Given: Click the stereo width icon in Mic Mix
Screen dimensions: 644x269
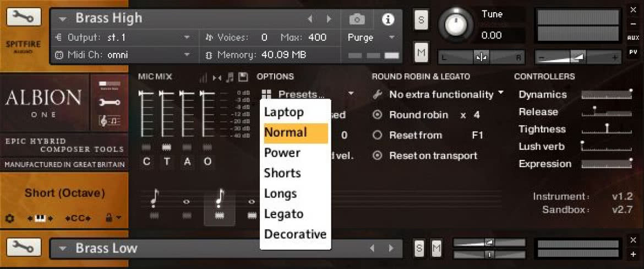Looking at the screenshot, I should point(217,77).
